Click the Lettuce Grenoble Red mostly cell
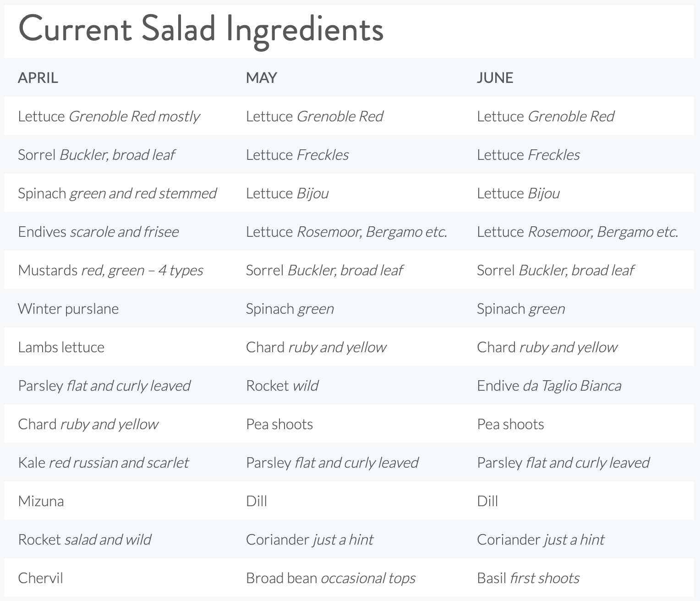 coord(109,116)
